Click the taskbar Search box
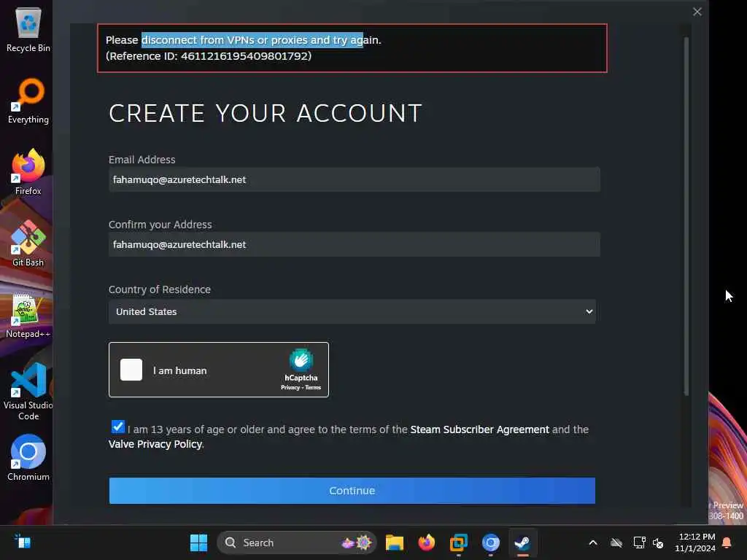The width and height of the screenshot is (747, 560). pyautogui.click(x=297, y=542)
